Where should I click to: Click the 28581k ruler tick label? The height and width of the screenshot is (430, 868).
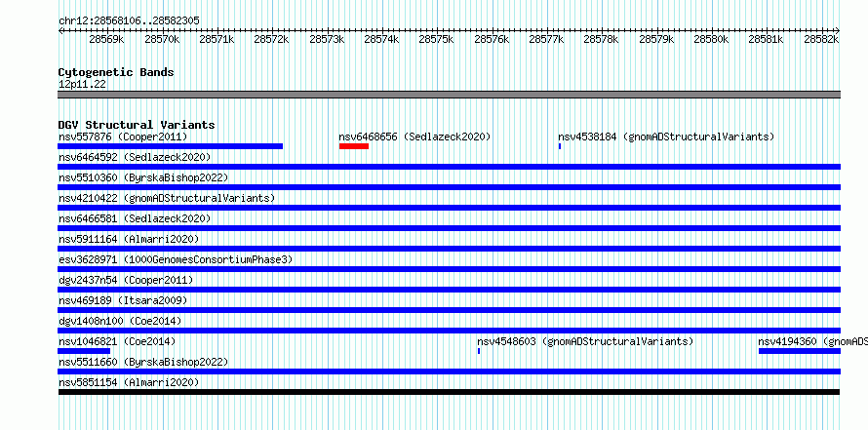(767, 40)
